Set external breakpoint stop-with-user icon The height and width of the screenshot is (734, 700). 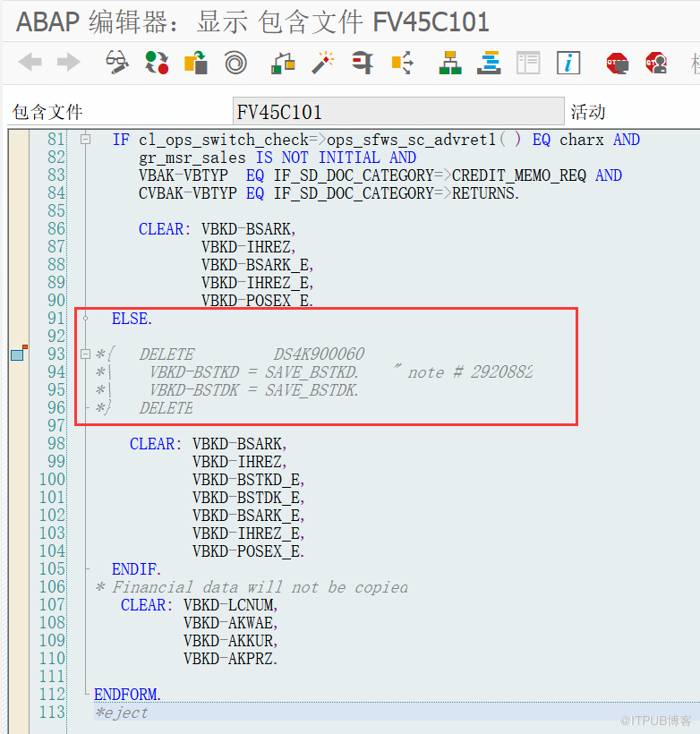point(656,63)
